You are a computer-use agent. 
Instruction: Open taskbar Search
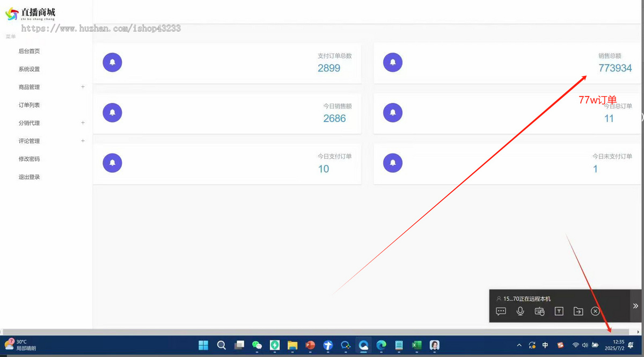[221, 345]
